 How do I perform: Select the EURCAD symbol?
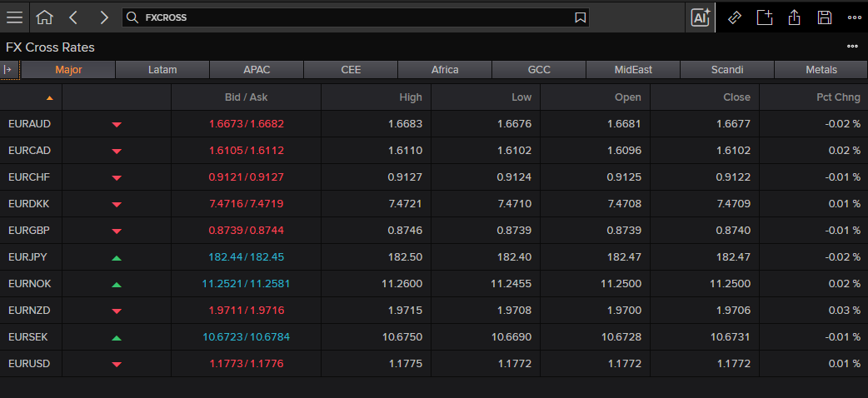tap(29, 151)
